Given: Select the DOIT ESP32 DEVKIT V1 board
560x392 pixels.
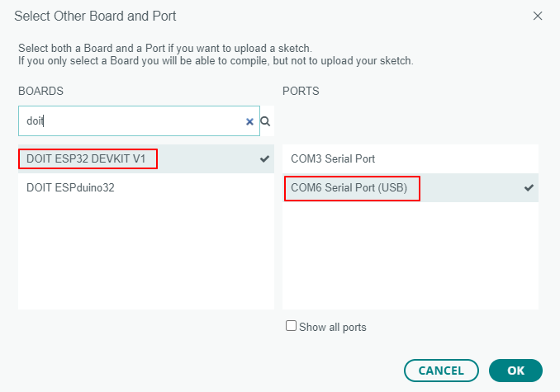Looking at the screenshot, I should click(x=146, y=158).
